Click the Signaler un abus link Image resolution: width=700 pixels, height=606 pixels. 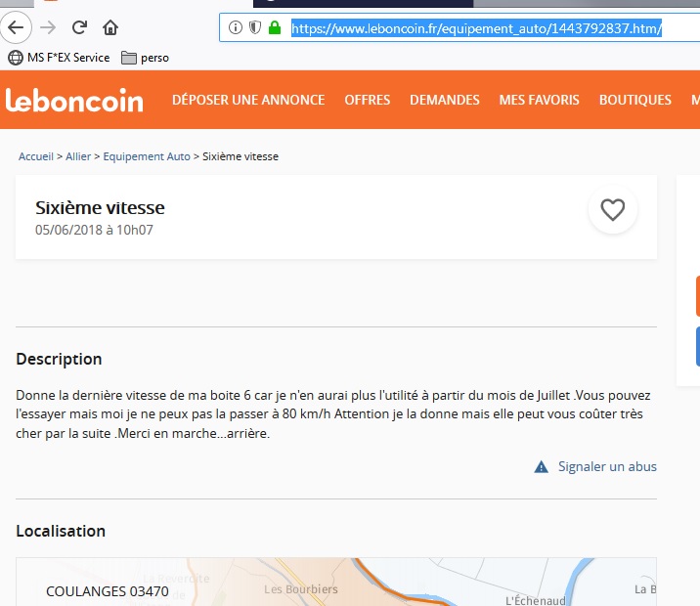coord(607,466)
